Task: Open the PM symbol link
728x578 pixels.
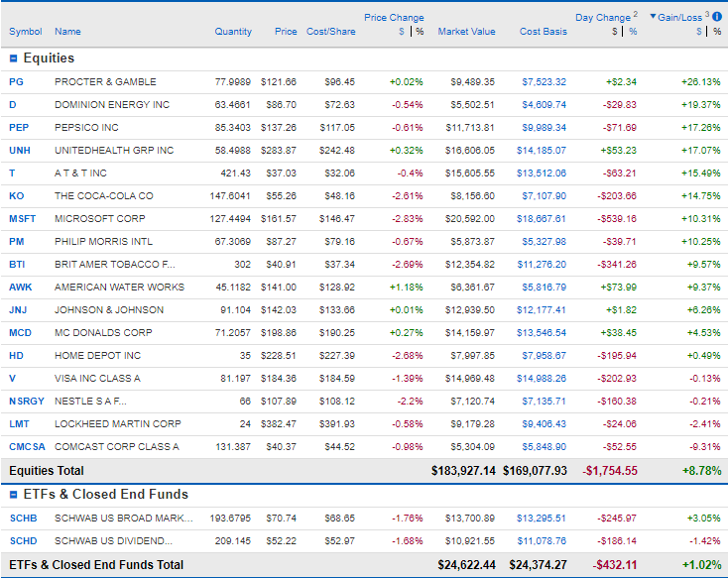Action: tap(17, 242)
